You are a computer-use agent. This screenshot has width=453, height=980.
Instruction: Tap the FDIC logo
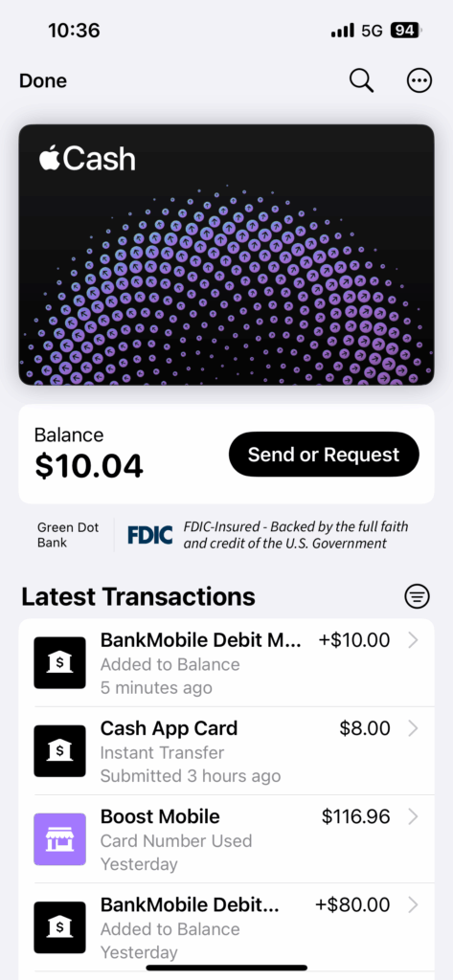tap(150, 535)
